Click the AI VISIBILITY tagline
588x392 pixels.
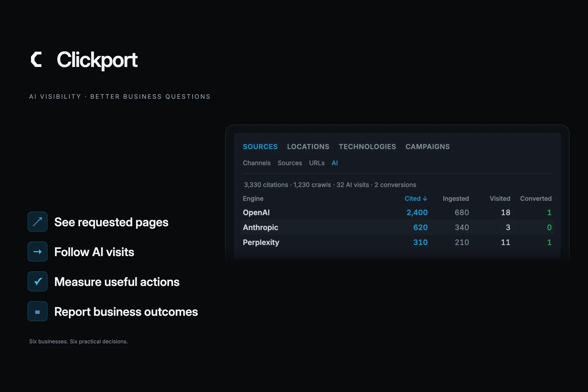(x=120, y=96)
